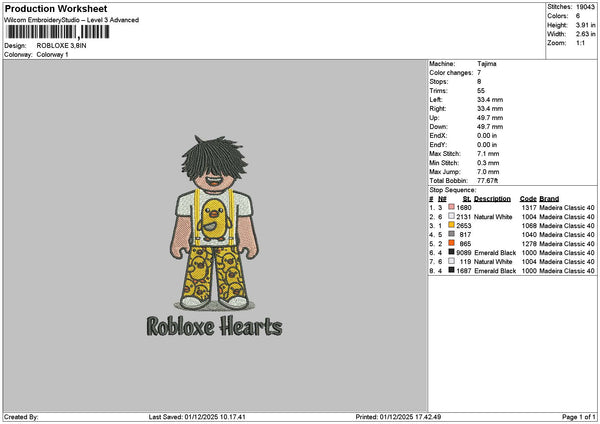This screenshot has width=600, height=424.
Task: Click the white swatch in stop 2 row
Action: click(452, 216)
